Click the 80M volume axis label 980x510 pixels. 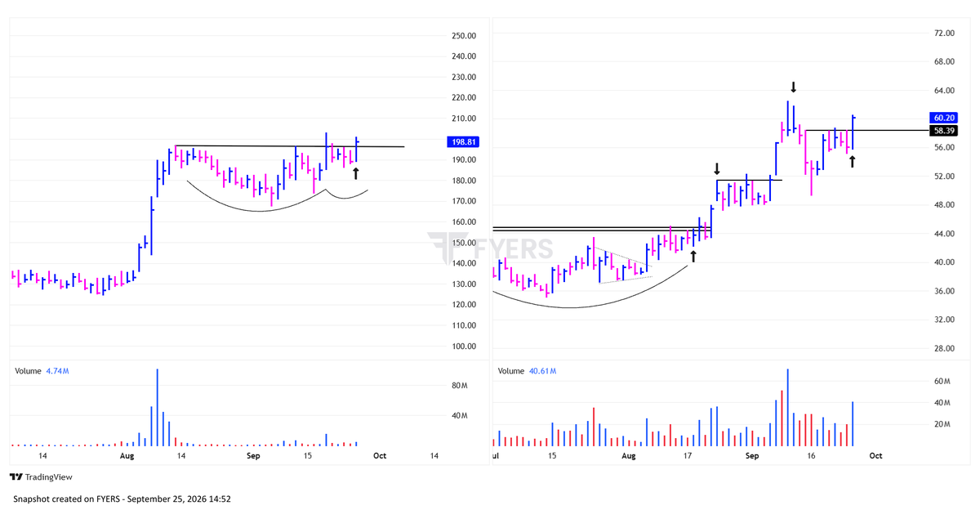click(459, 386)
